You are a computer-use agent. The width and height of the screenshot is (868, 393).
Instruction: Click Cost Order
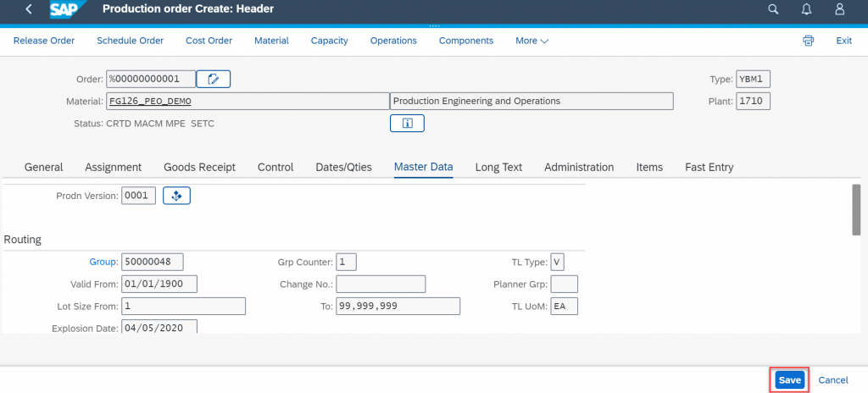pyautogui.click(x=209, y=41)
